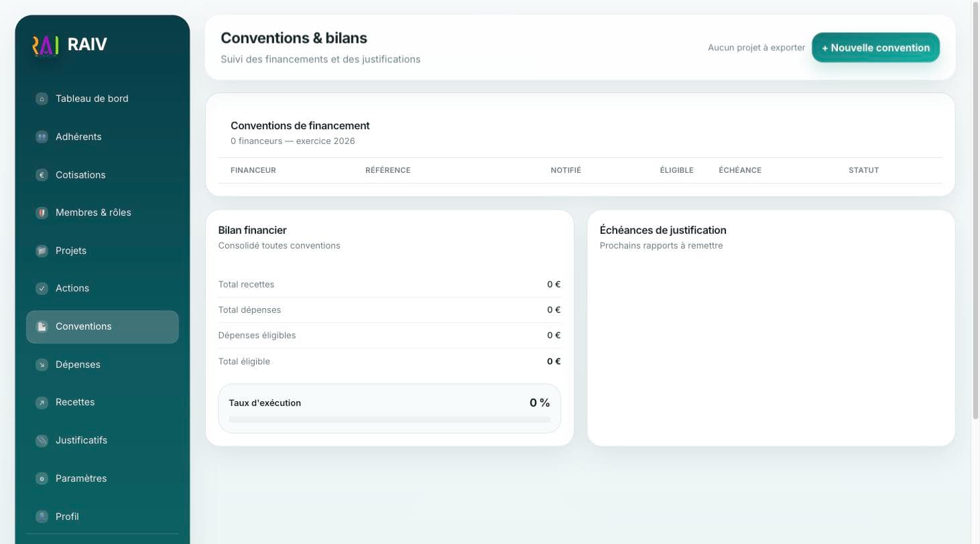Create a new convention with + Nouvelle convention
The height and width of the screenshot is (544, 980).
(x=875, y=48)
